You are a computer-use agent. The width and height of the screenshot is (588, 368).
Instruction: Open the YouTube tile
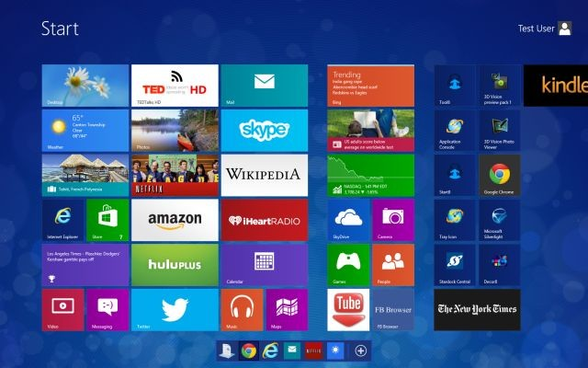(348, 309)
